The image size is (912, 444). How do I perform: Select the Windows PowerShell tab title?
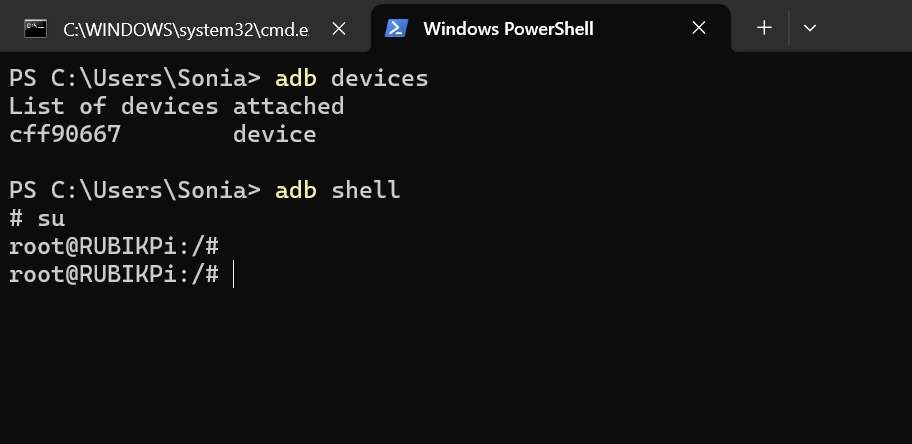tap(508, 29)
